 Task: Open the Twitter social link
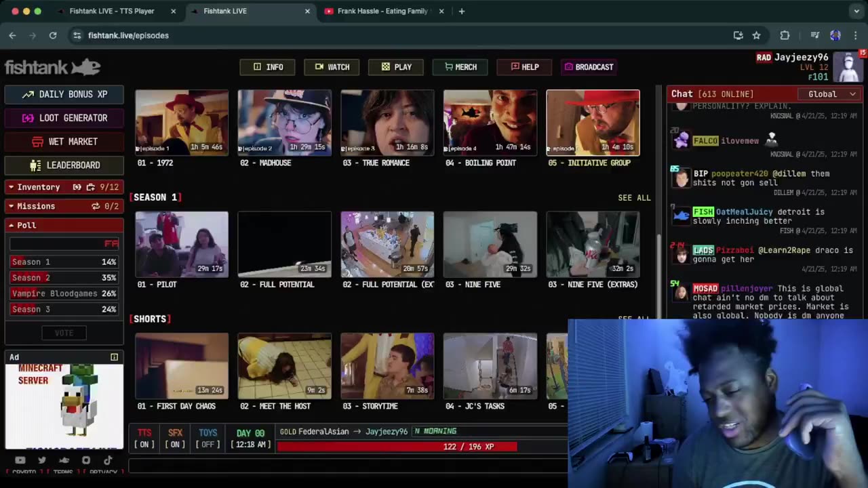pyautogui.click(x=42, y=460)
